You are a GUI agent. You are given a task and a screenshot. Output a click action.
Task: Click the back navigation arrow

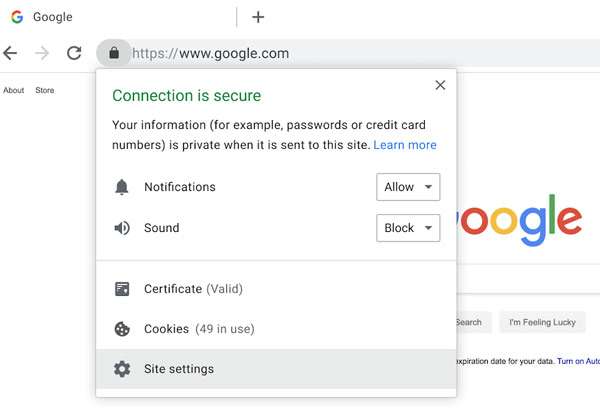coord(11,53)
